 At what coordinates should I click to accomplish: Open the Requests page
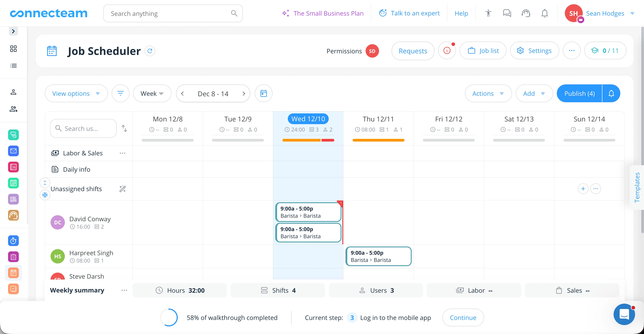(413, 51)
